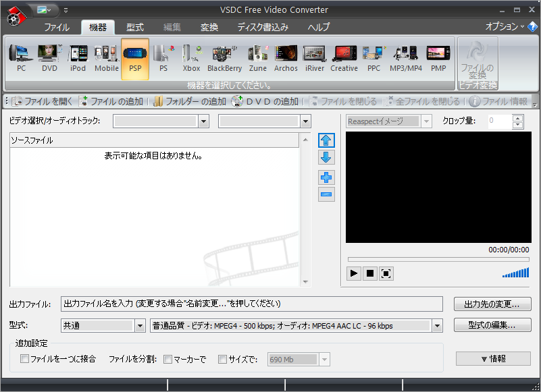Switch to the 機器 tab
The width and height of the screenshot is (541, 392).
click(x=98, y=27)
